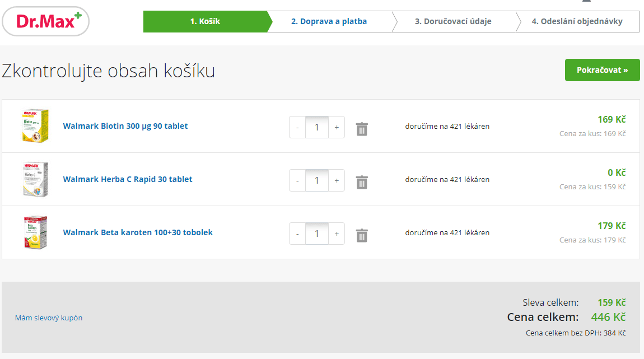Viewport: 644px width, 359px height.
Task: Open Walmark Biotin 300 µg product page
Action: coord(125,126)
